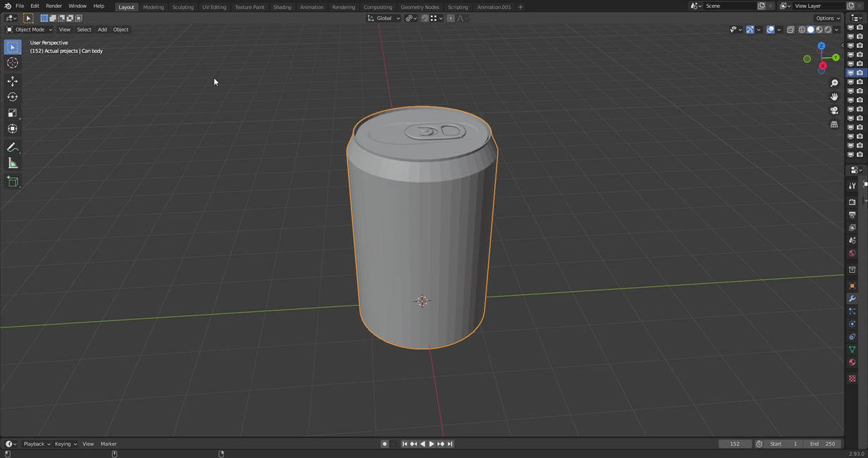The height and width of the screenshot is (458, 868).
Task: Select the Measure tool
Action: 12,162
